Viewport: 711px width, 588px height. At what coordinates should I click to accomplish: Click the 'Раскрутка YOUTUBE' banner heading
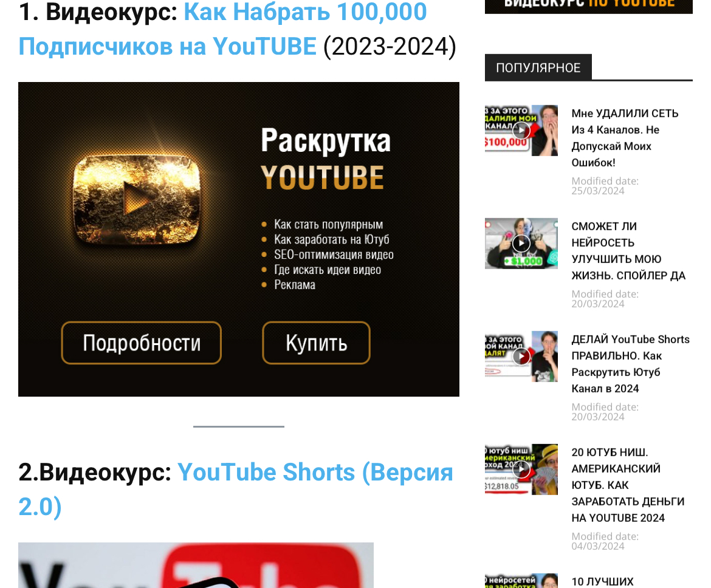(x=326, y=159)
